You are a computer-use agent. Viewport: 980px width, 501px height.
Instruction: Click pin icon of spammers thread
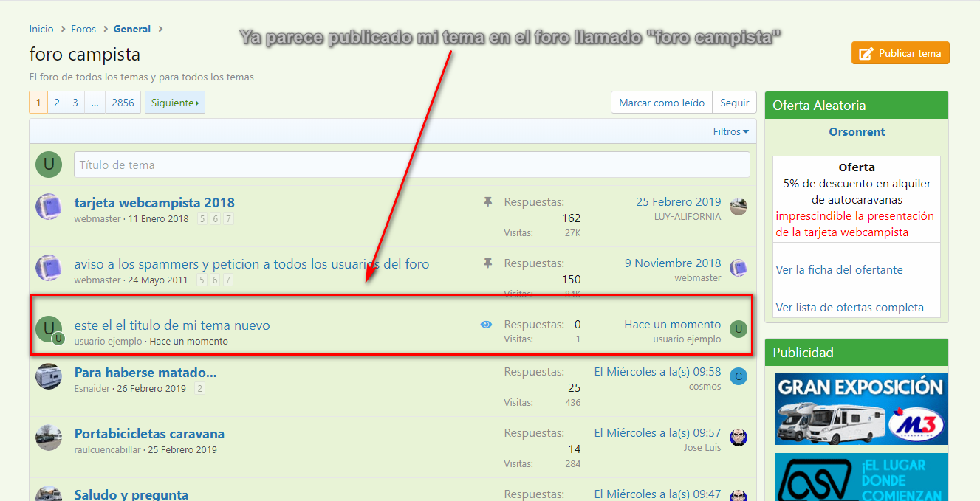[x=487, y=263]
